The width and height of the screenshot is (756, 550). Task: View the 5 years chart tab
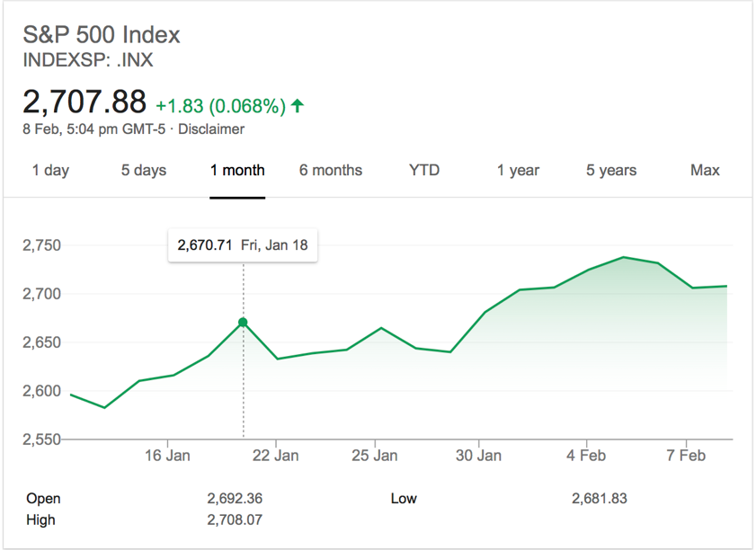pos(611,170)
